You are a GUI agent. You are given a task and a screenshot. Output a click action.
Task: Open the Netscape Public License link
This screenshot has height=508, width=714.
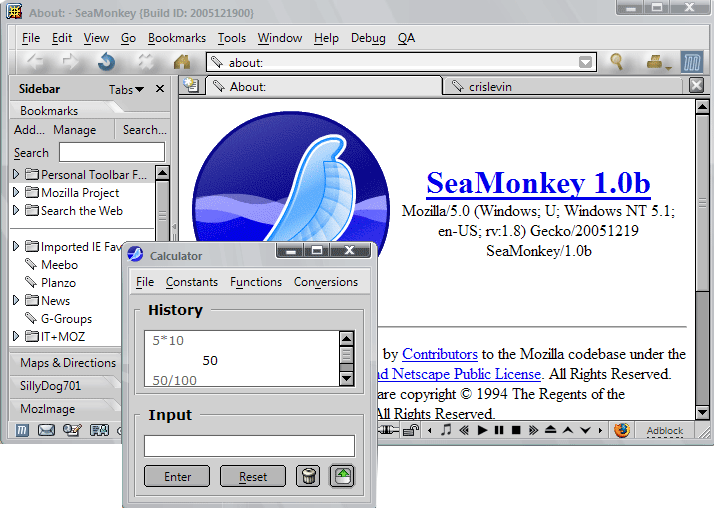pyautogui.click(x=459, y=374)
